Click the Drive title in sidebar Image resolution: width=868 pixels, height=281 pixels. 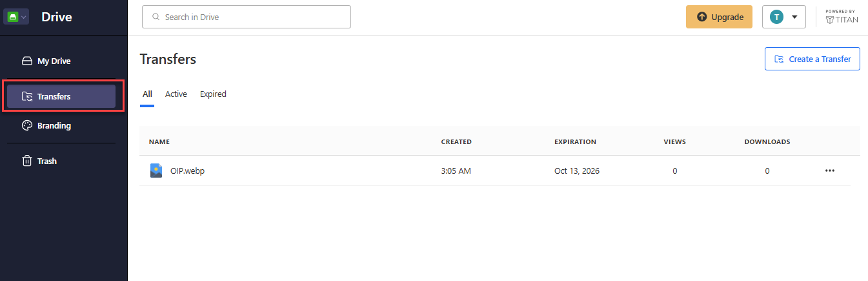[57, 17]
